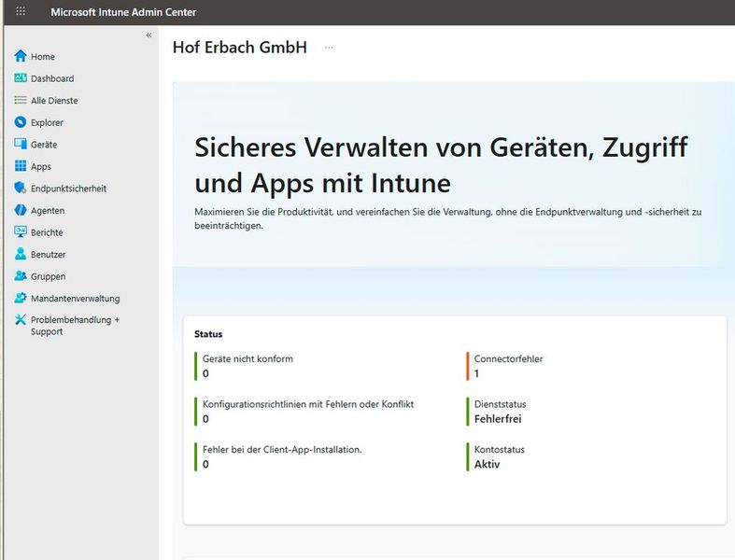Click the Alle Dienste list icon
735x560 pixels.
point(21,100)
